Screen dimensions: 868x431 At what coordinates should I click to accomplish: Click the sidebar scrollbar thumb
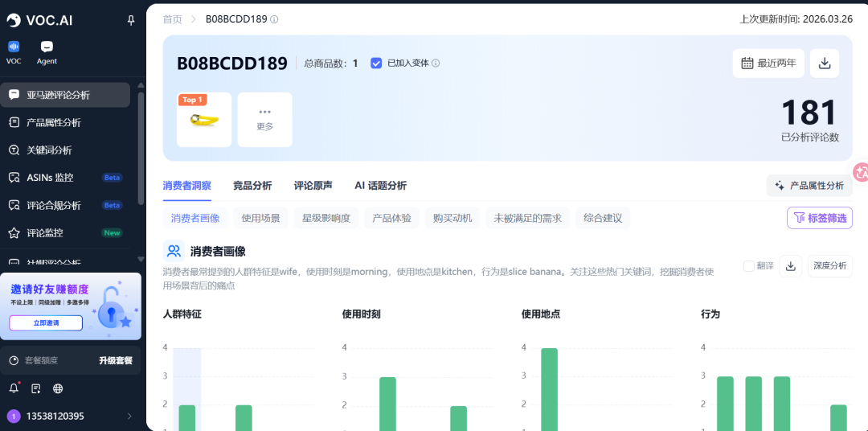[141, 148]
